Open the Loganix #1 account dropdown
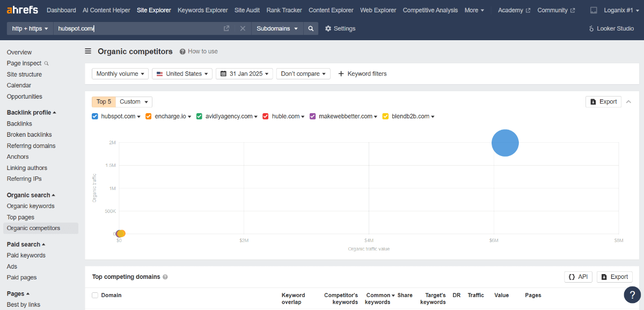This screenshot has height=310, width=644. click(622, 10)
